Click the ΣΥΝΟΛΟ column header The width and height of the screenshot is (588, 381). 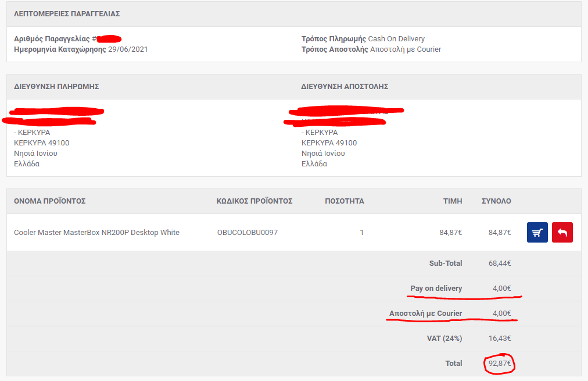click(496, 201)
